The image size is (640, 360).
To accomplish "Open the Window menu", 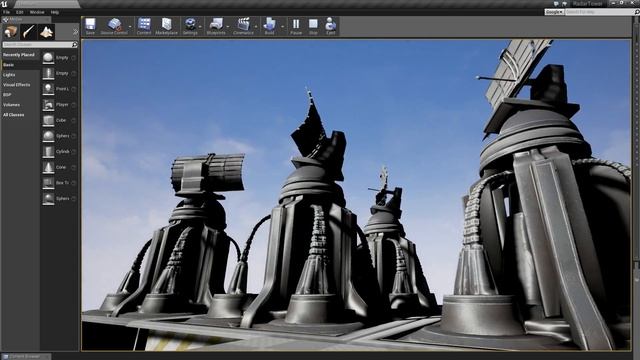I will tap(37, 12).
